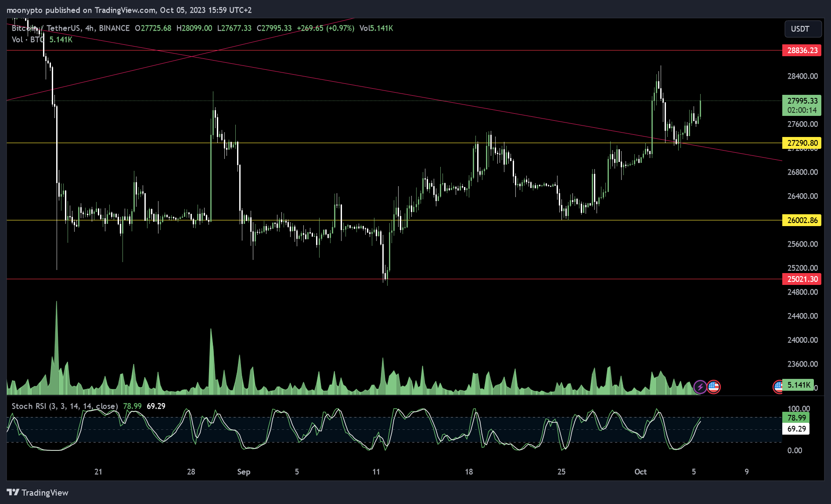Screen dimensions: 831x504
Task: Click the green 78.99 label on Stoch RSI scale
Action: [x=796, y=418]
